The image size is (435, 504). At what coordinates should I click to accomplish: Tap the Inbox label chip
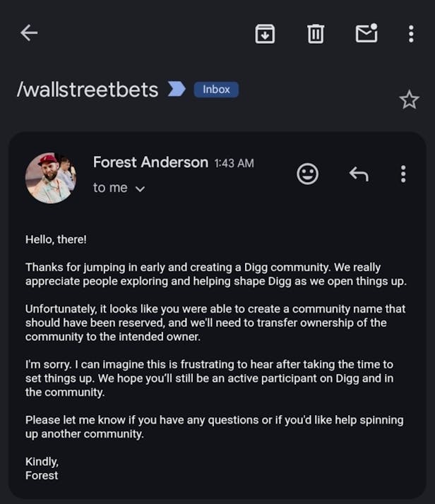(x=216, y=89)
